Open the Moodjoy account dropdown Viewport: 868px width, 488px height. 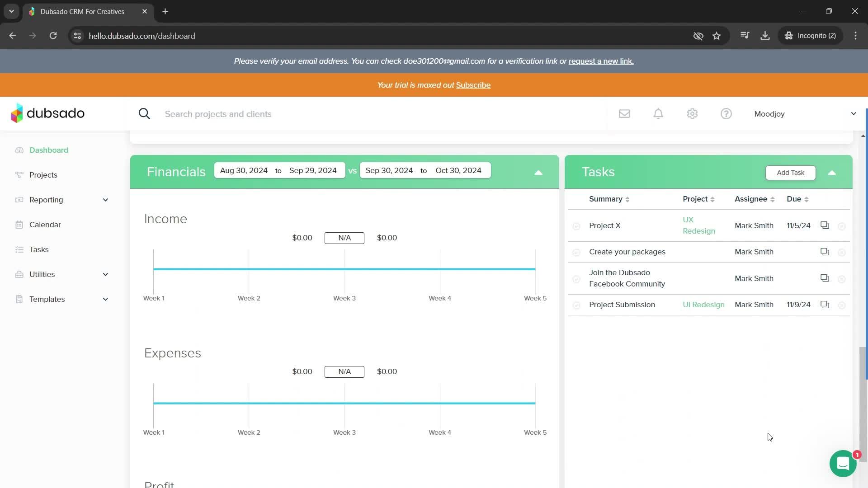point(805,114)
